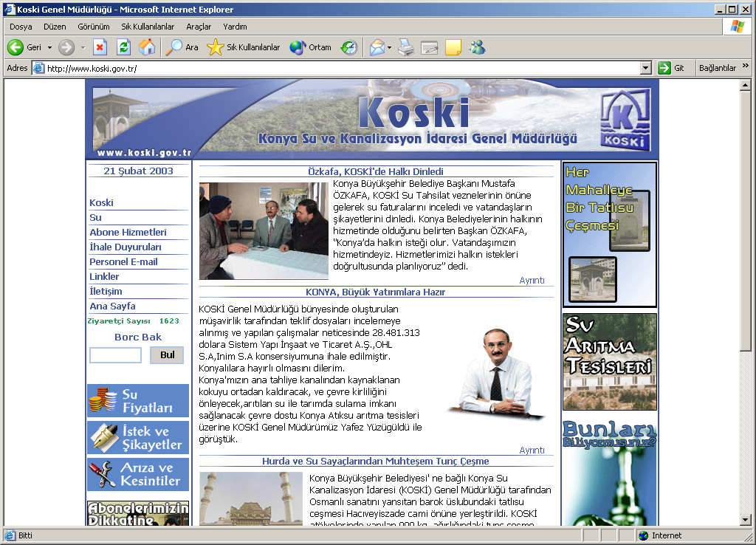This screenshot has height=545, width=756.
Task: Open headline Hurda ve Su Sayaçlarından Tunç Çeşme
Action: tap(376, 462)
